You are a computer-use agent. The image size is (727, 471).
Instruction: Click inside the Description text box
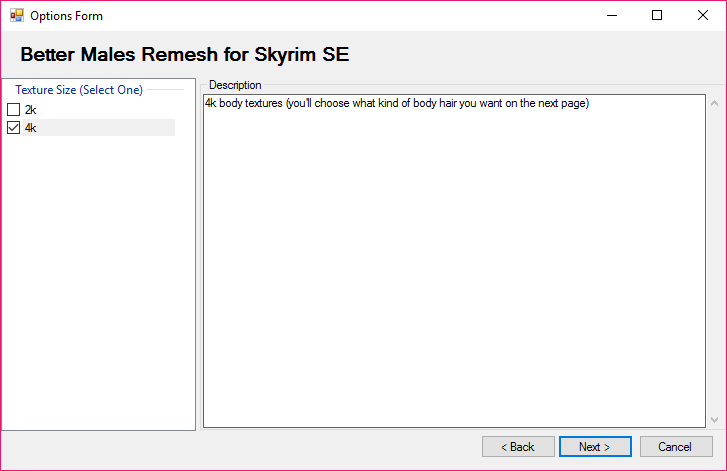(454, 261)
